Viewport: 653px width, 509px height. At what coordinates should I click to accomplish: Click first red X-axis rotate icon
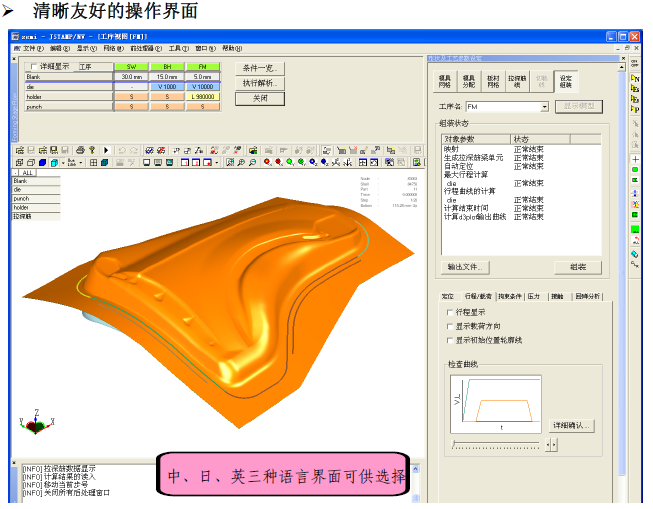pos(267,162)
